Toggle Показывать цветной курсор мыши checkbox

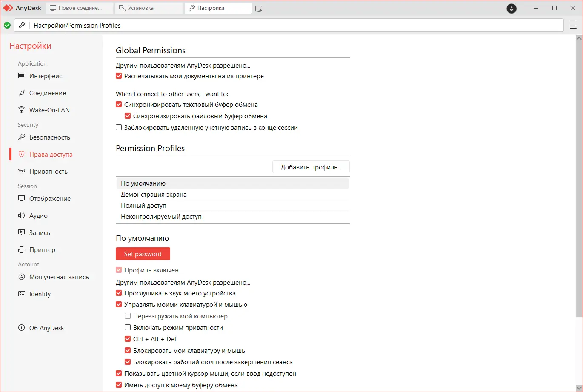click(119, 374)
